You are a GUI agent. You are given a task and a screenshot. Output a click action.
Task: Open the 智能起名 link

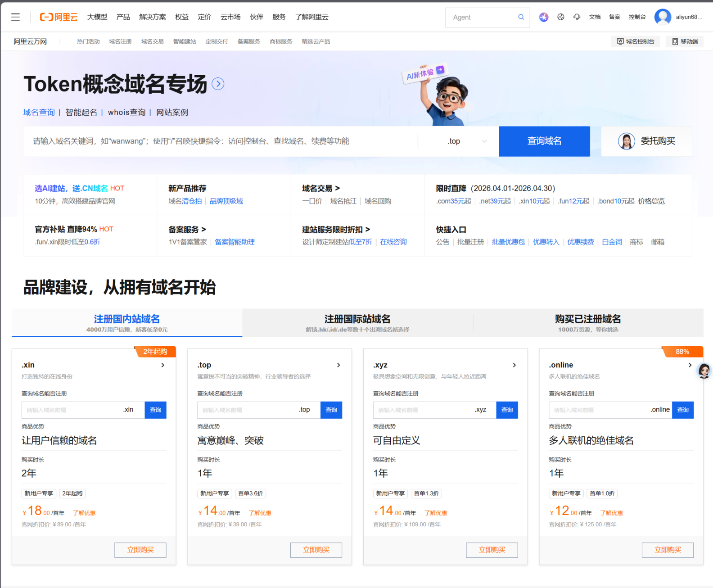click(x=81, y=113)
